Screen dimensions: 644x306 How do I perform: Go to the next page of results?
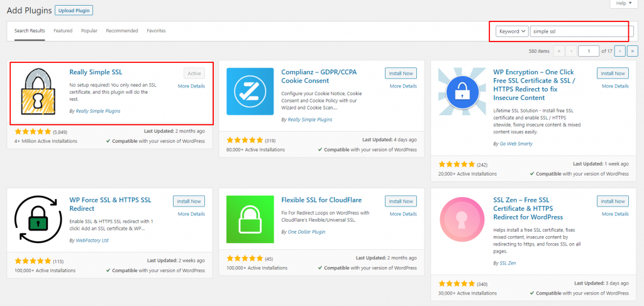[x=619, y=51]
